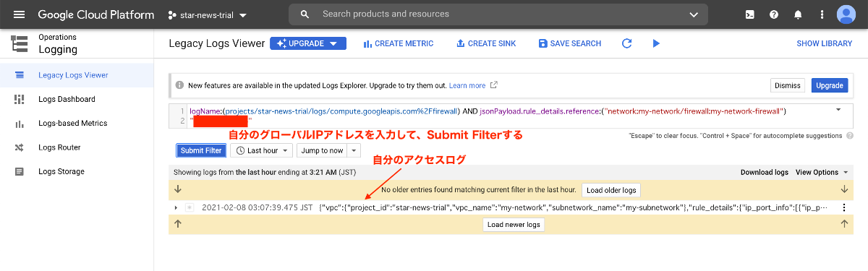This screenshot has height=271, width=868.
Task: Click Jump to now button
Action: click(x=323, y=150)
